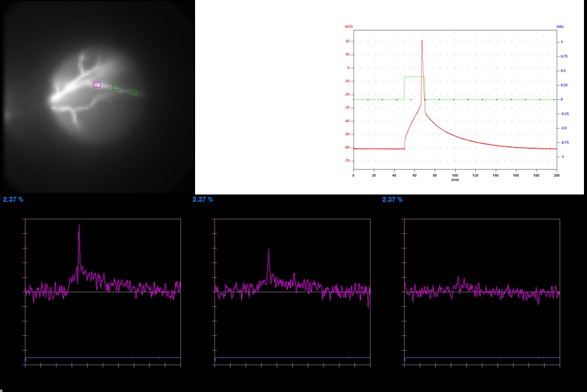The image size is (587, 392).
Task: Click the raised plateau of the green current step
Action: pos(414,77)
